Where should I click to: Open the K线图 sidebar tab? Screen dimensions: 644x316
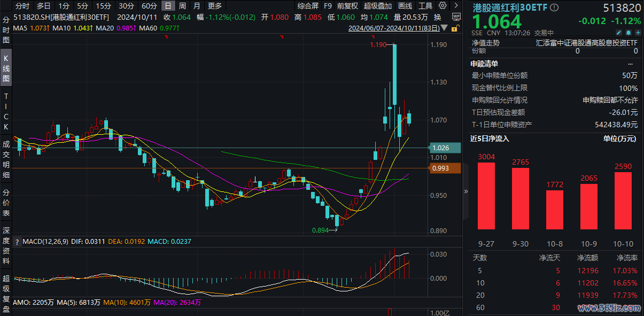(6, 67)
